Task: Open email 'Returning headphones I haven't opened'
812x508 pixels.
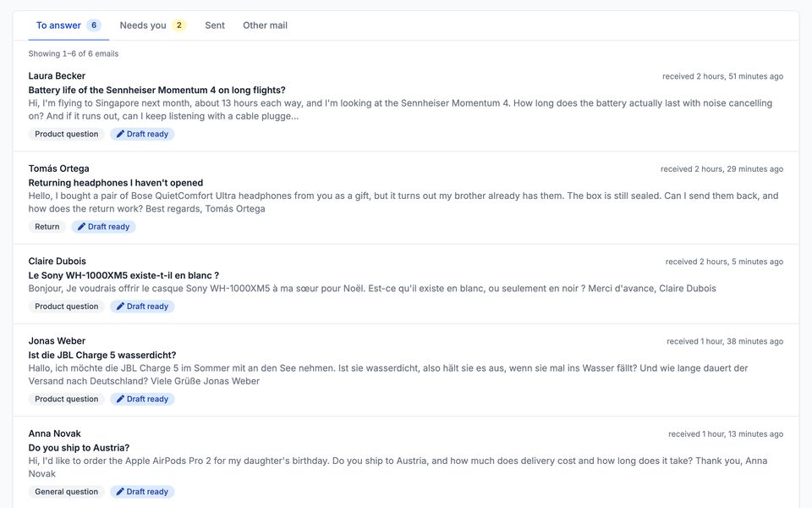Action: coord(116,183)
